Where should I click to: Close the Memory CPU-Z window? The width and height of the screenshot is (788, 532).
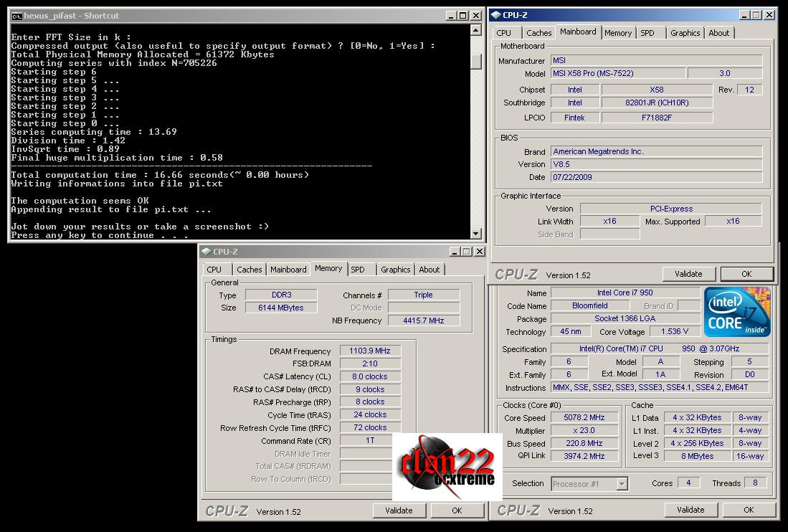click(x=479, y=251)
